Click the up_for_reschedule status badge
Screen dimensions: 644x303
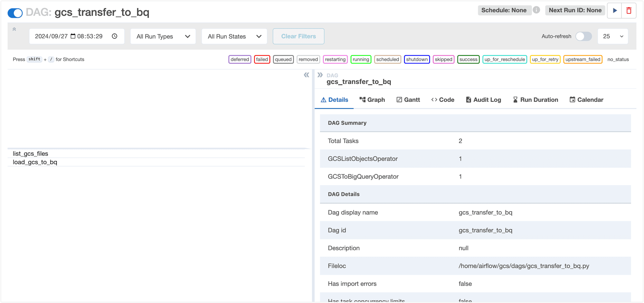click(505, 59)
